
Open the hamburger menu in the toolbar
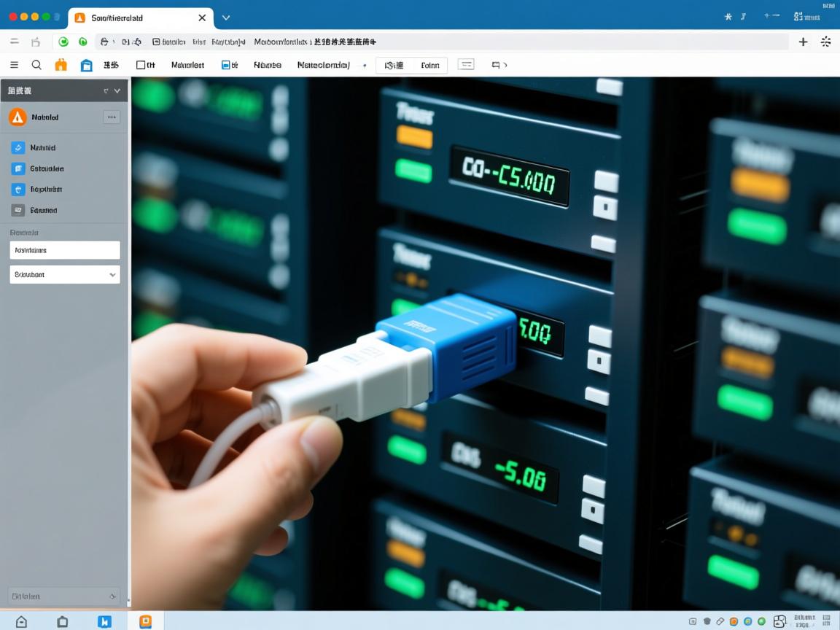(14, 65)
